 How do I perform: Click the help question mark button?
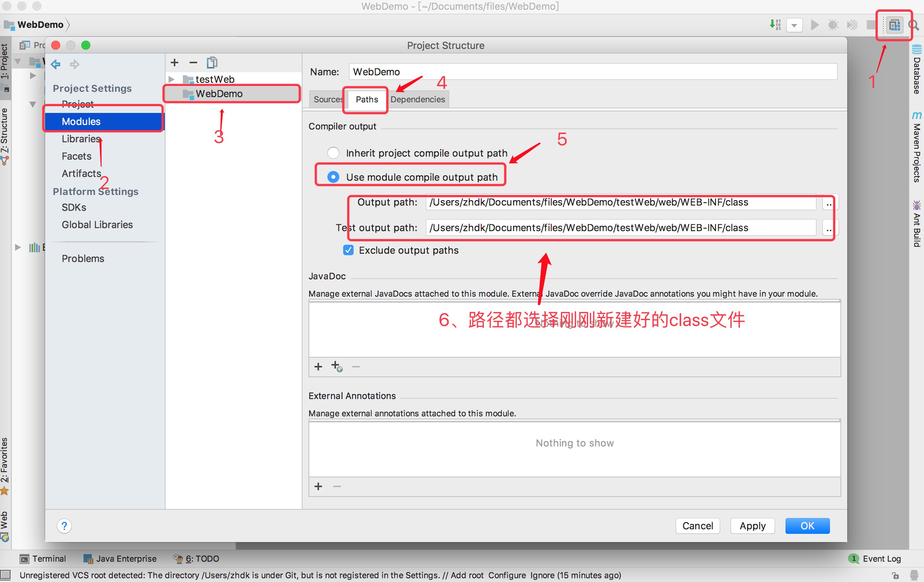[64, 526]
